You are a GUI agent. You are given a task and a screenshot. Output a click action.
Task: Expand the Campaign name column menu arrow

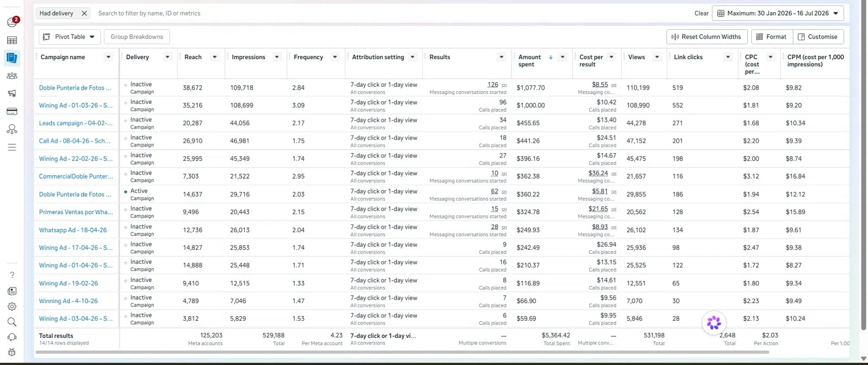tap(108, 57)
